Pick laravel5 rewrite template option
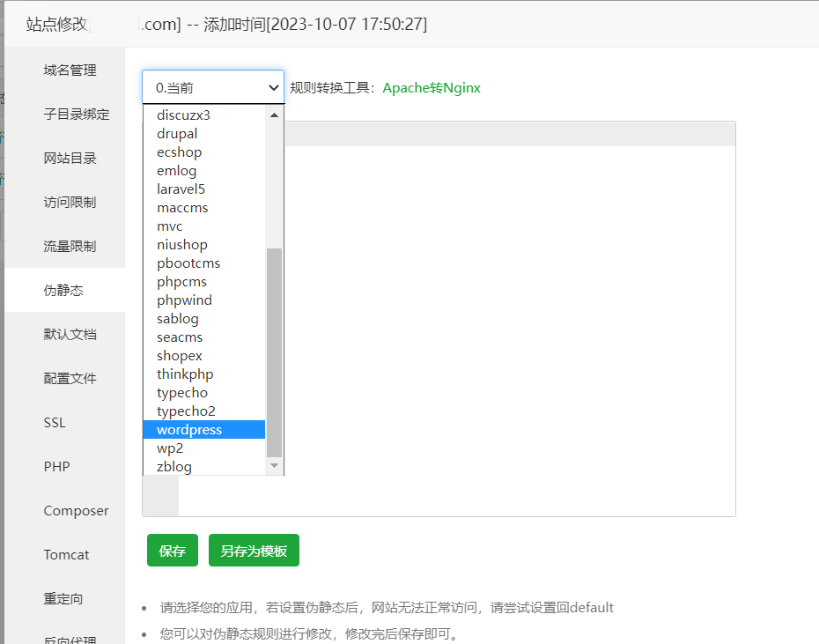Screen dimensions: 819x644 click(x=181, y=189)
